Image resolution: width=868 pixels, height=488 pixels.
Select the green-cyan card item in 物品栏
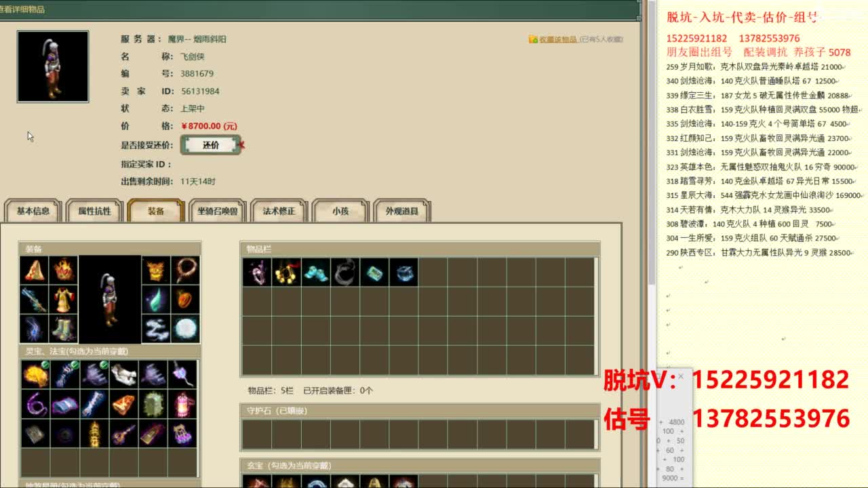[374, 272]
